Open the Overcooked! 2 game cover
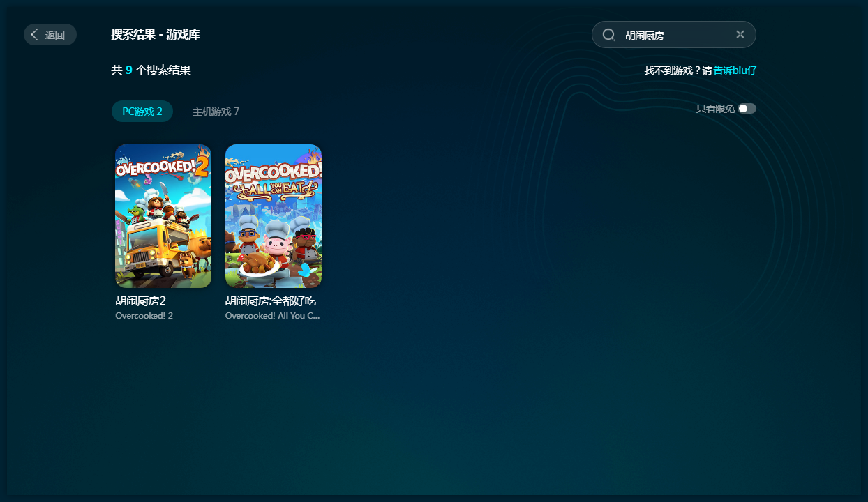 pyautogui.click(x=163, y=216)
